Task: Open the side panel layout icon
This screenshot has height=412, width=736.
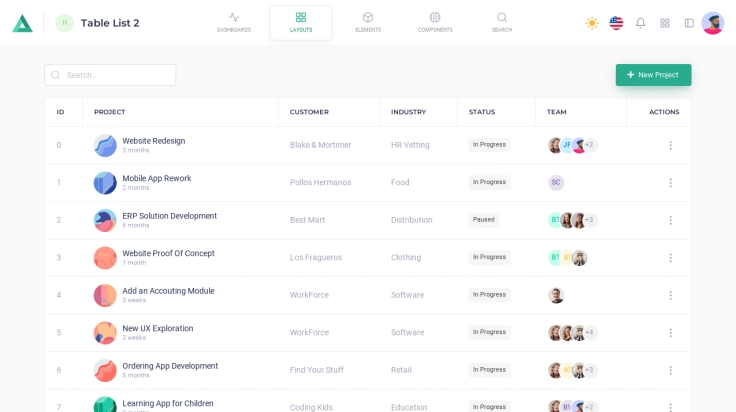Action: coord(688,23)
